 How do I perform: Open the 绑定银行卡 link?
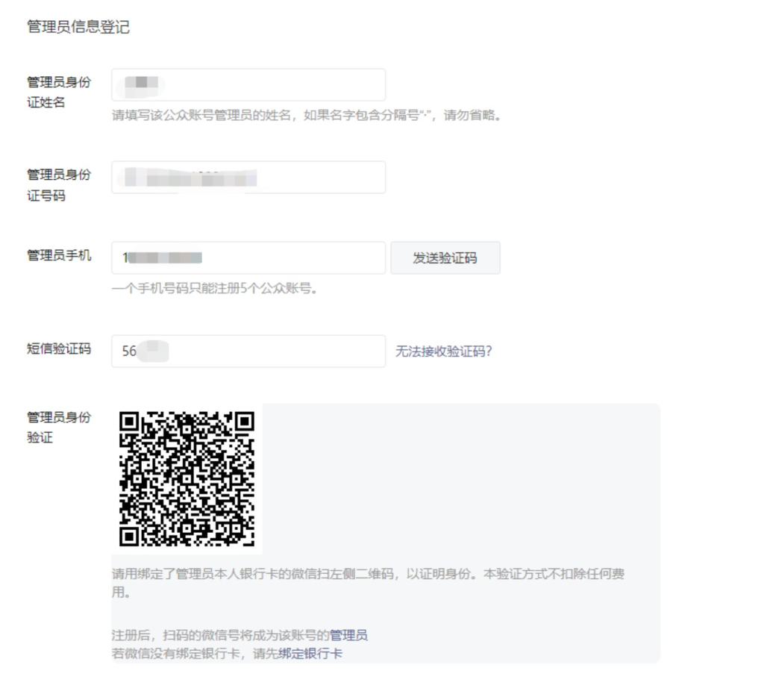pyautogui.click(x=310, y=654)
